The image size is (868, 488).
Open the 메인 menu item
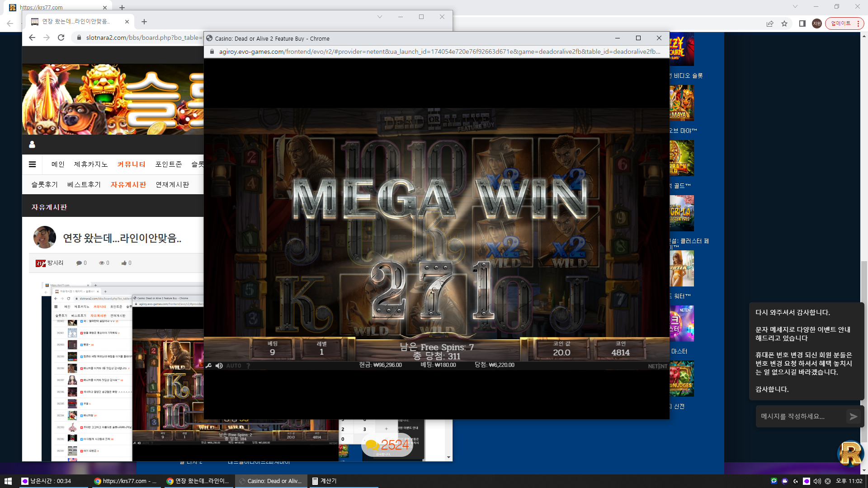coord(58,164)
